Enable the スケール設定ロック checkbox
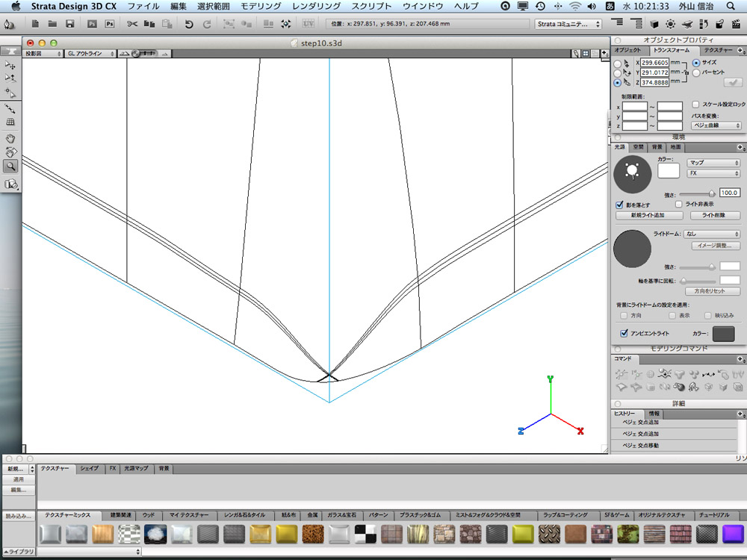This screenshot has width=747, height=560. (696, 105)
